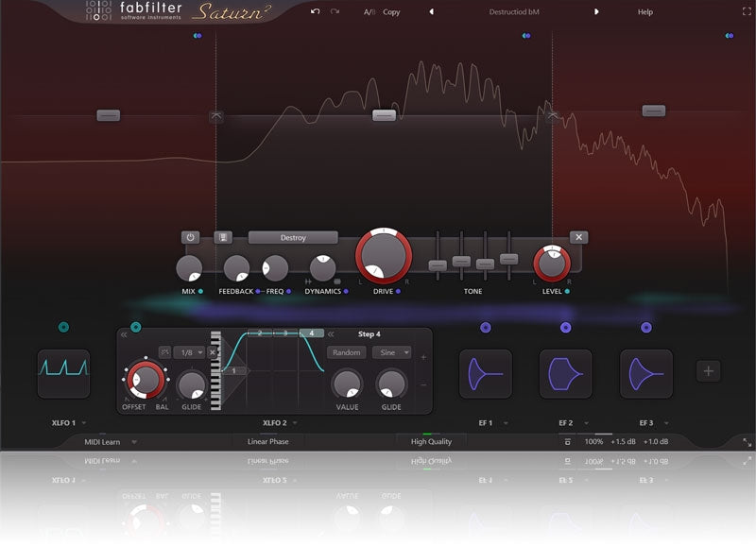This screenshot has height=546, width=756.
Task: Collapse the XLFO 2 panel with chevrons
Action: pyautogui.click(x=124, y=334)
